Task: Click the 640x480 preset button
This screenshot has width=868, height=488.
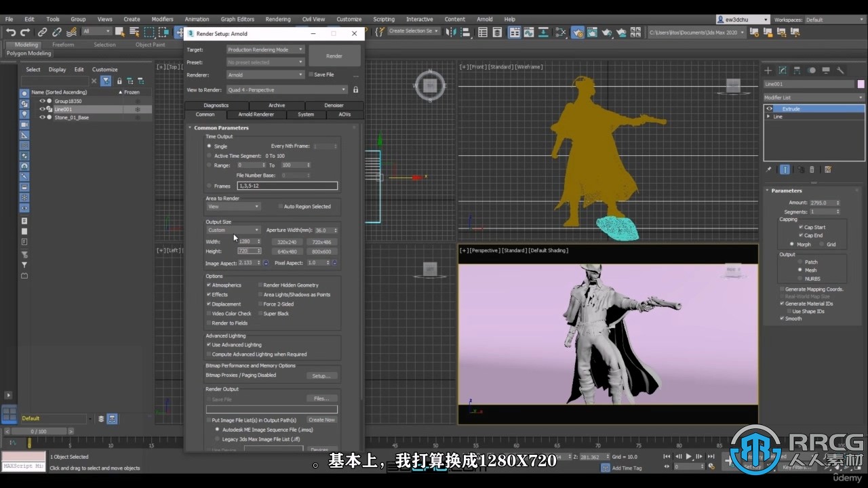Action: pyautogui.click(x=287, y=251)
